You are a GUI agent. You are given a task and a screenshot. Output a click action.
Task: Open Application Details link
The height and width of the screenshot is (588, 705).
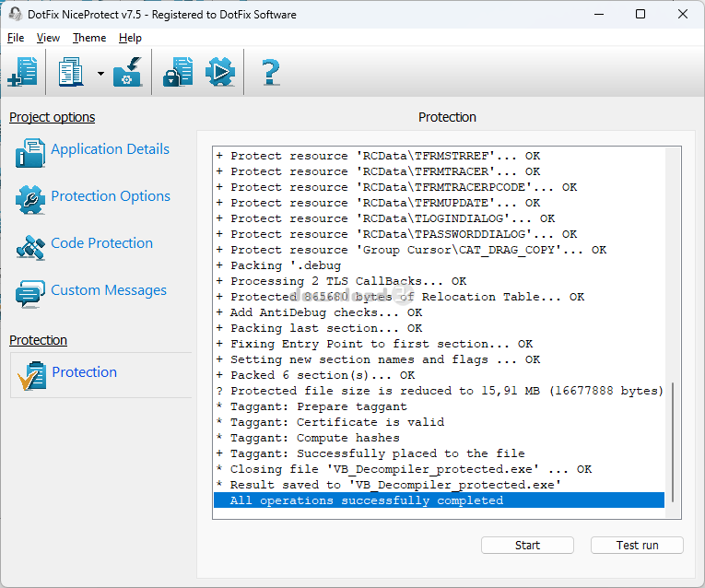pyautogui.click(x=111, y=148)
